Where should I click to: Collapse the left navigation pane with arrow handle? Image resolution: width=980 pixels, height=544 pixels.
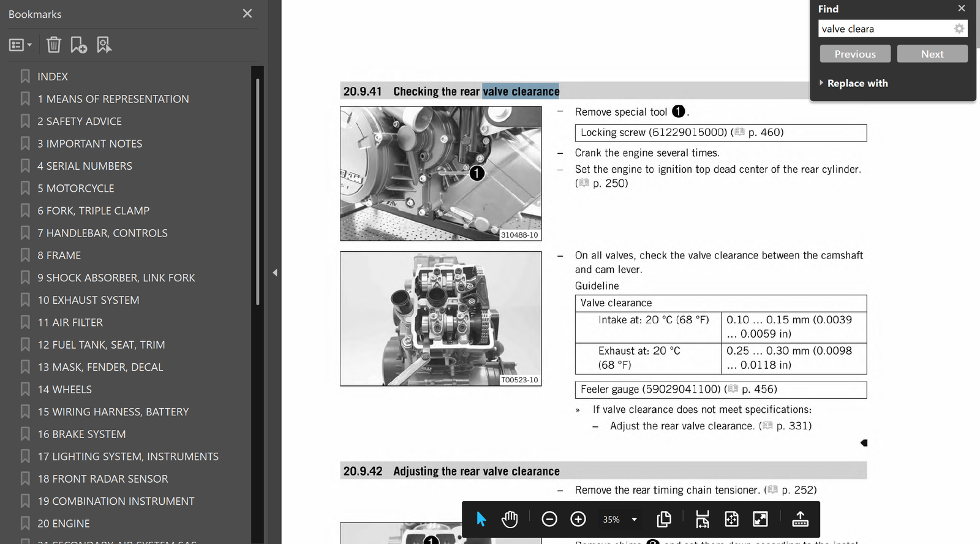click(x=275, y=273)
